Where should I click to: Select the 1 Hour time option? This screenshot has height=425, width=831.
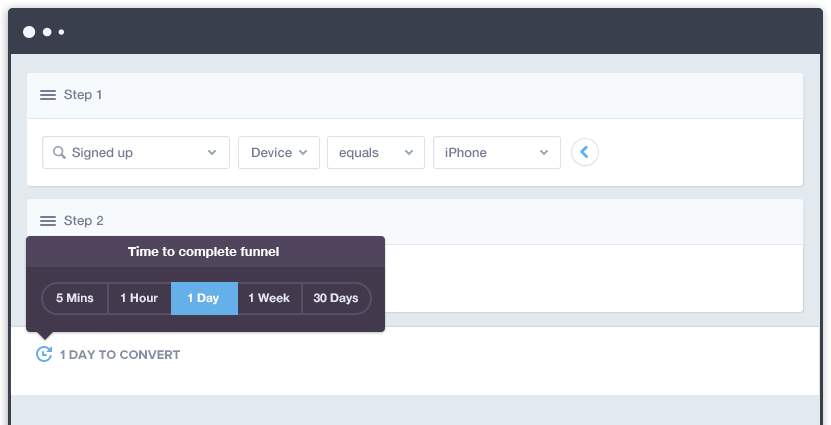139,298
